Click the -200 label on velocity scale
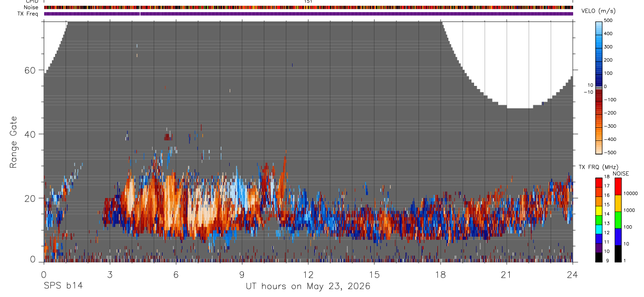This screenshot has height=297, width=644. point(611,113)
